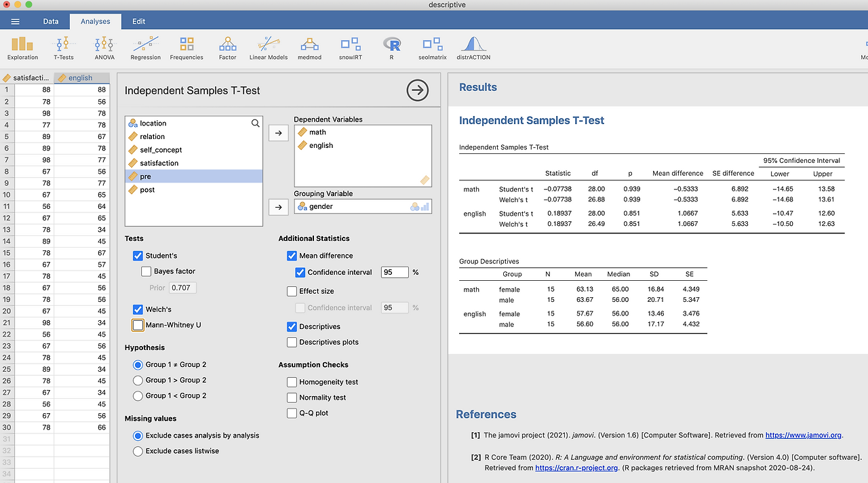Select the Group 1 > Group 2 hypothesis
The height and width of the screenshot is (483, 868).
(x=138, y=380)
